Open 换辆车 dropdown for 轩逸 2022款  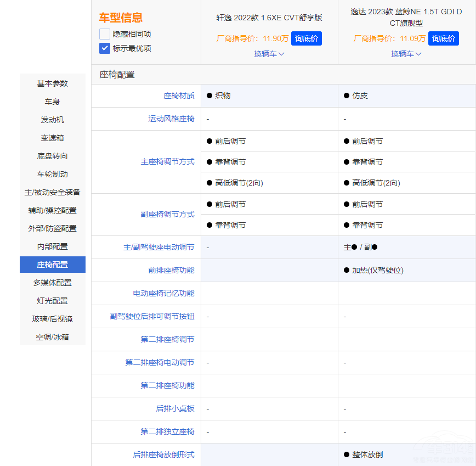[269, 54]
